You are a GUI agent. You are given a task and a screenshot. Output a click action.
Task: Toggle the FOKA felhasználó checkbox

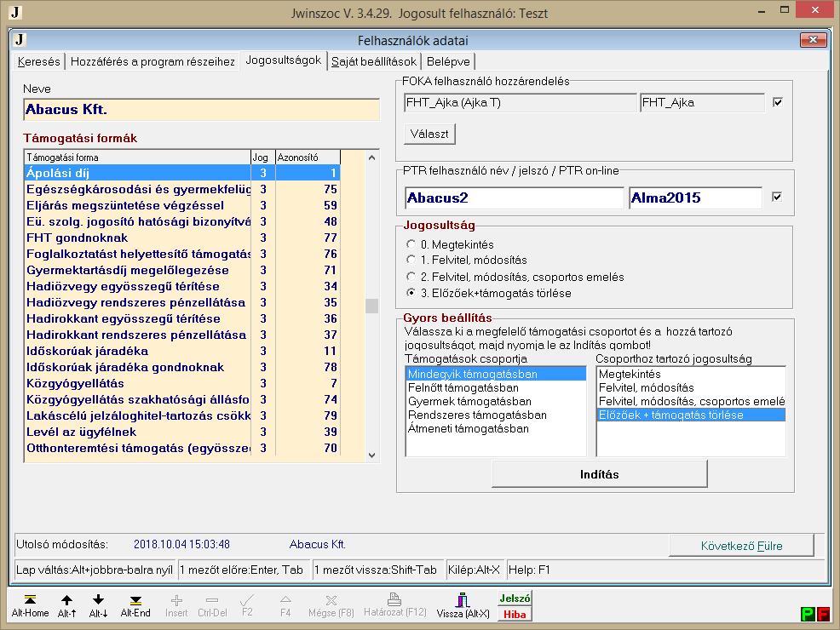pyautogui.click(x=777, y=102)
